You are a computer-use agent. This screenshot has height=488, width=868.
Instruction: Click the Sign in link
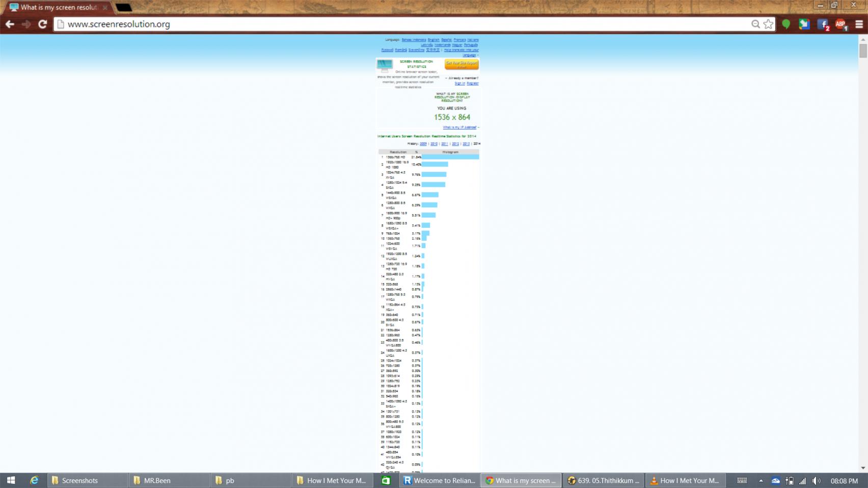coord(459,83)
